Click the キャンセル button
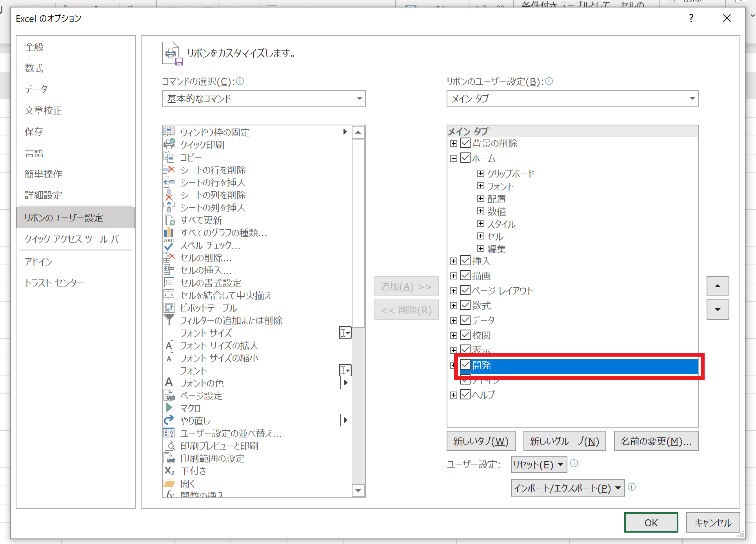The height and width of the screenshot is (544, 756). 713,522
